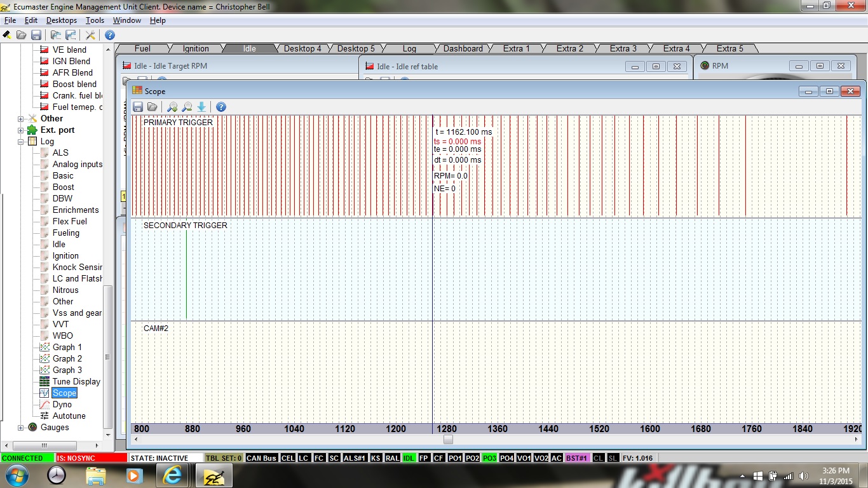Expand the Gauges tree node

pyautogui.click(x=21, y=428)
